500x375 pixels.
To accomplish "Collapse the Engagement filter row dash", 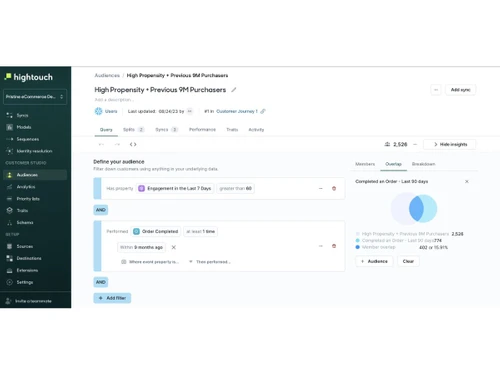I will click(321, 188).
